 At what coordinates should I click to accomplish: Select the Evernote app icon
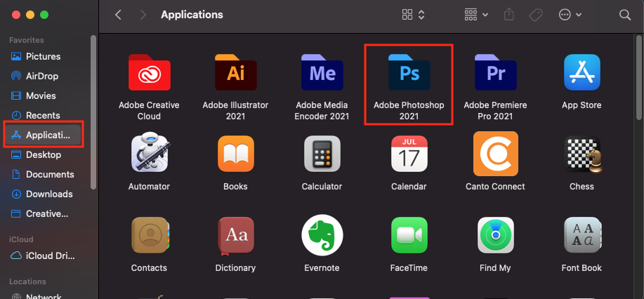point(322,235)
